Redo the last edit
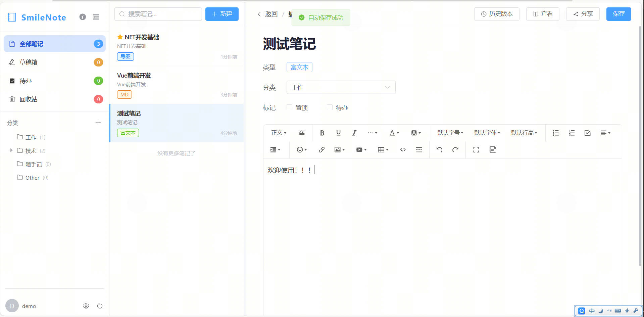The height and width of the screenshot is (317, 644). (x=455, y=150)
